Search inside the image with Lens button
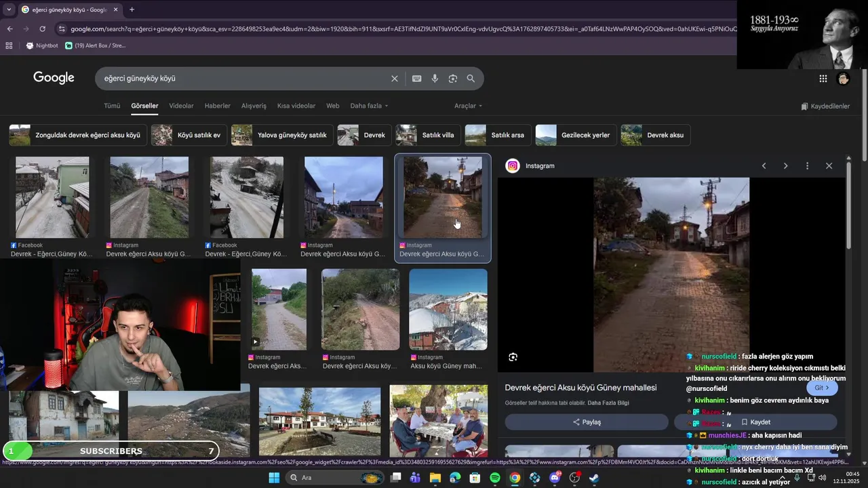The height and width of the screenshot is (488, 868). point(513,357)
